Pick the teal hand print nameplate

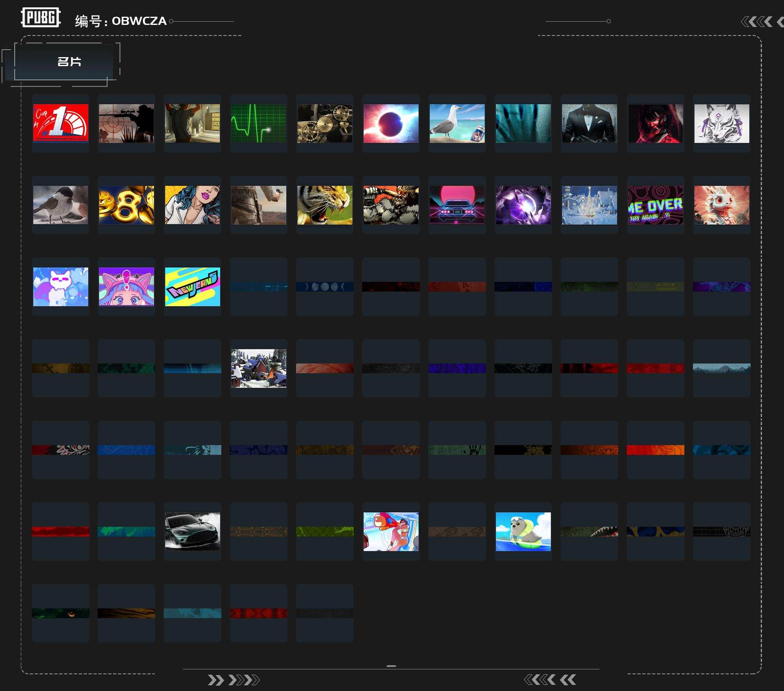coord(523,123)
